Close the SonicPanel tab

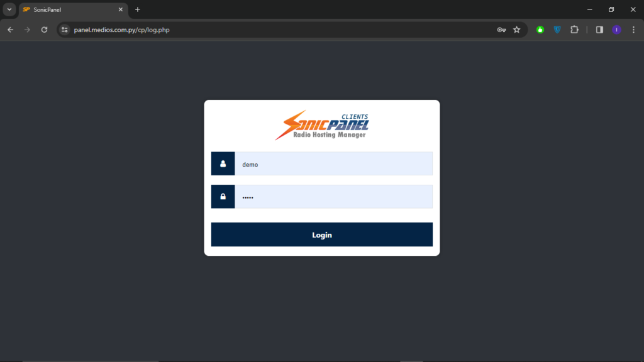pyautogui.click(x=120, y=9)
